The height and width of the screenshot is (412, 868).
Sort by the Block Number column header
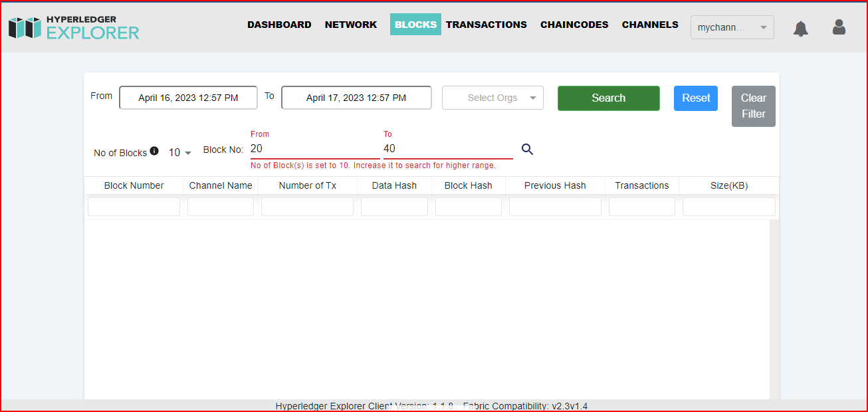point(134,185)
